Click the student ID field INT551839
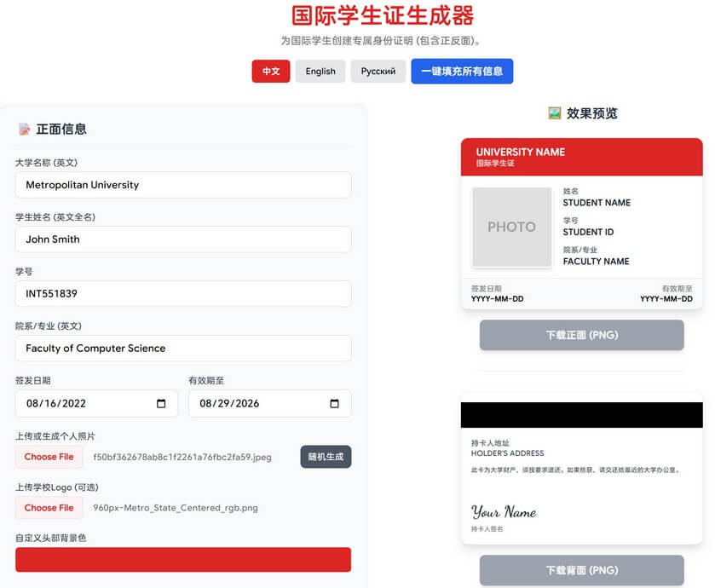Image resolution: width=715 pixels, height=588 pixels. point(183,294)
